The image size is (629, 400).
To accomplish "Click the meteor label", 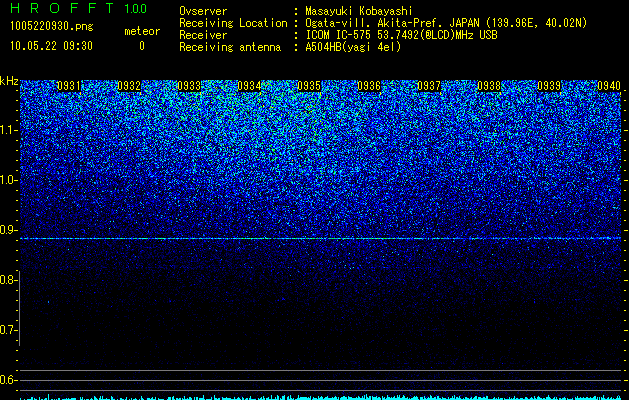I will point(142,31).
